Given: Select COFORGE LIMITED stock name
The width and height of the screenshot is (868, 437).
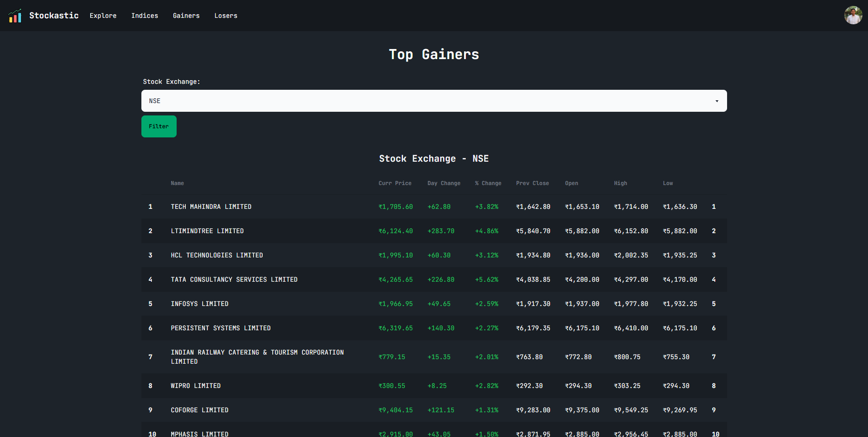Looking at the screenshot, I should (199, 410).
